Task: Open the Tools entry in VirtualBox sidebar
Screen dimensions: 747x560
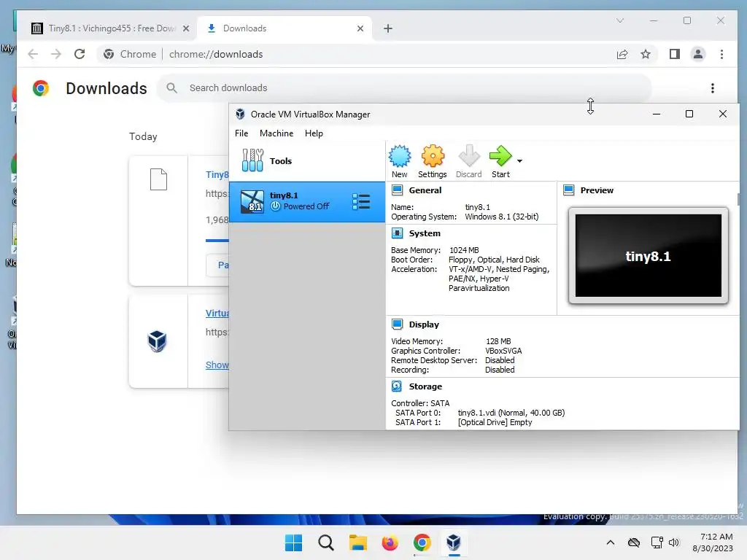Action: pos(307,161)
